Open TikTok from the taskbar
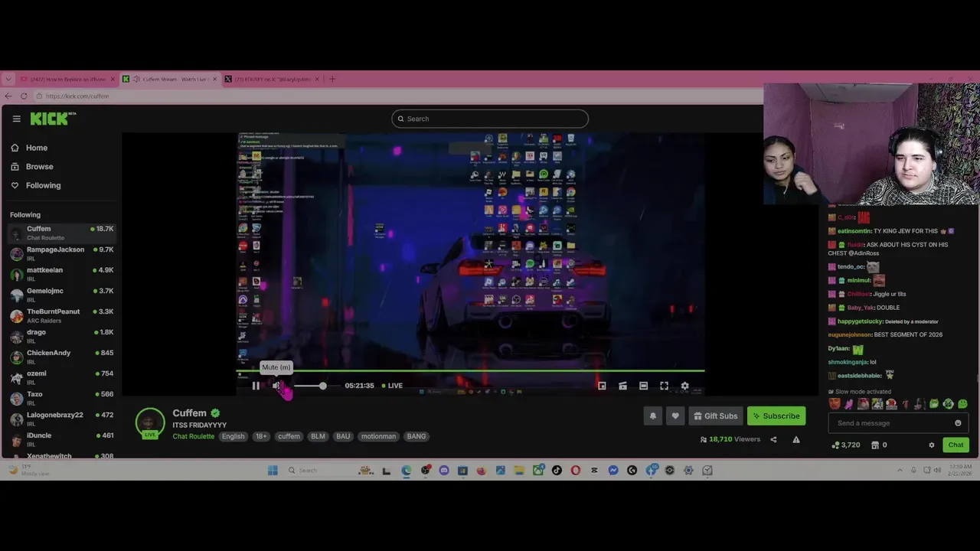Image resolution: width=980 pixels, height=551 pixels. pyautogui.click(x=557, y=470)
